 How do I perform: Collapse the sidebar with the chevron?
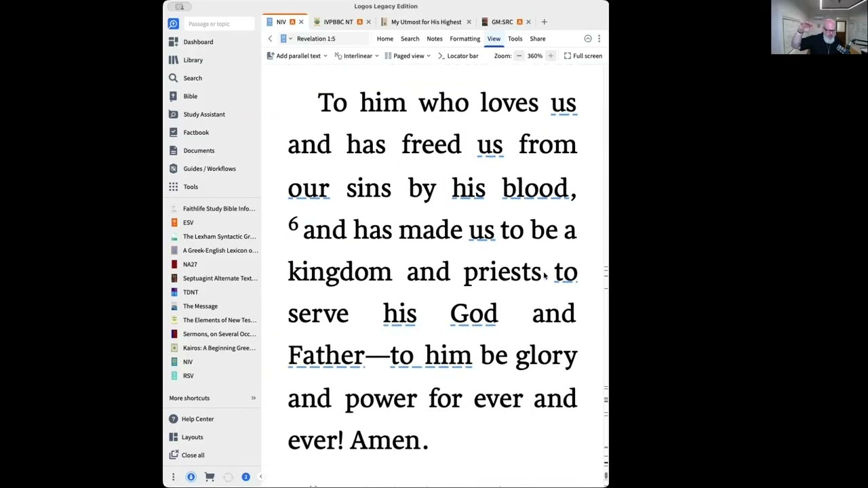260,477
